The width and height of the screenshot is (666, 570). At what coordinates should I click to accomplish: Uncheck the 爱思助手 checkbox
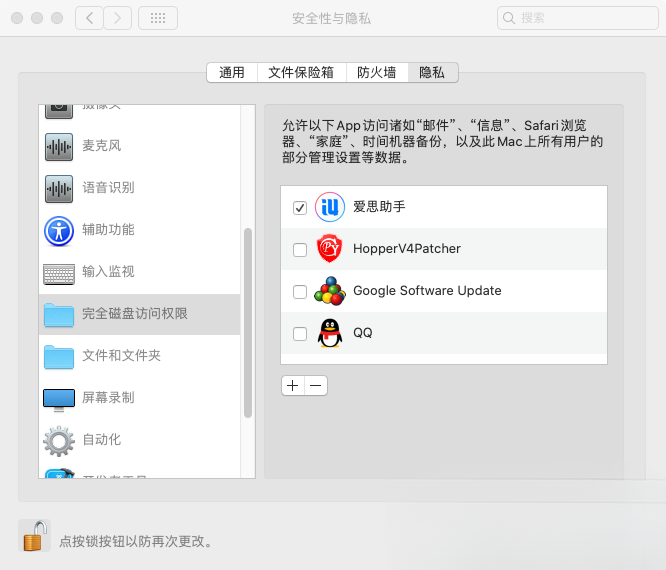[300, 208]
